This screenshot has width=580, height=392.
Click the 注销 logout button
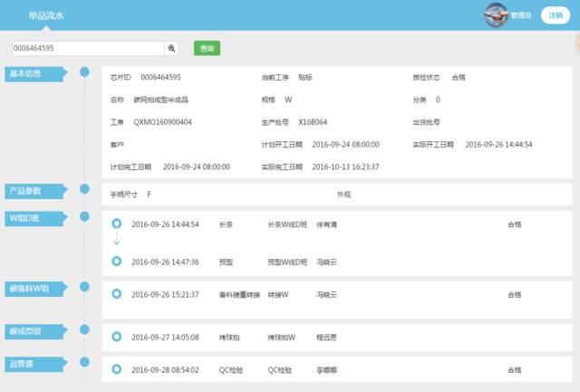554,15
